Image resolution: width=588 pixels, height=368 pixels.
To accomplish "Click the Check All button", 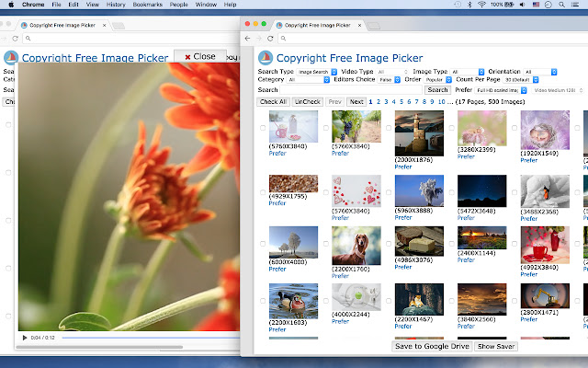I will click(x=273, y=102).
